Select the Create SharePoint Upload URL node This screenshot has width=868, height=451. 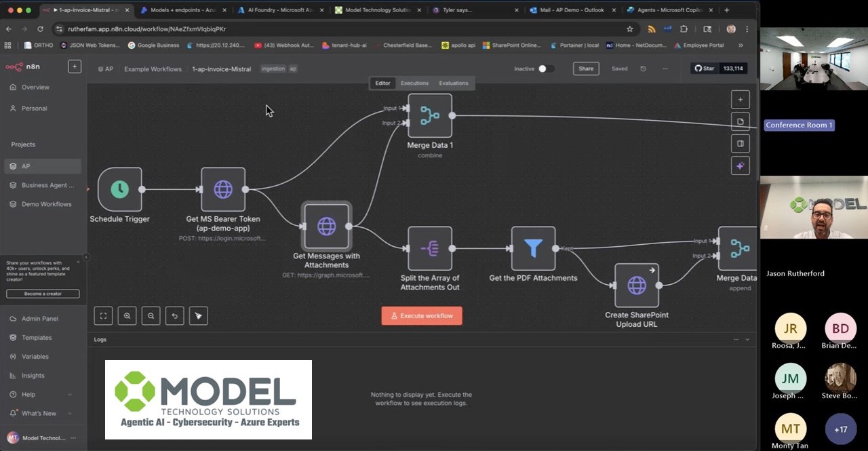[x=637, y=286]
